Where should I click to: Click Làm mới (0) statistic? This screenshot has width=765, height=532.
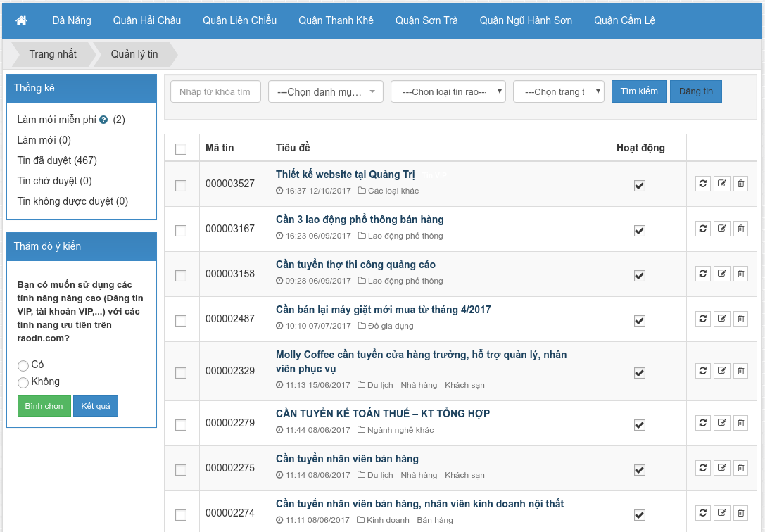pos(44,140)
